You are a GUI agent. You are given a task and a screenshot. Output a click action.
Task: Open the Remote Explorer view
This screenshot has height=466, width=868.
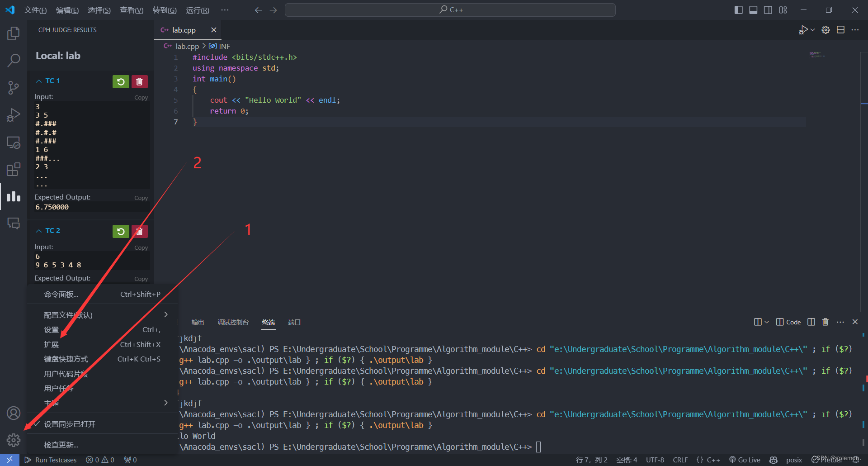[14, 143]
